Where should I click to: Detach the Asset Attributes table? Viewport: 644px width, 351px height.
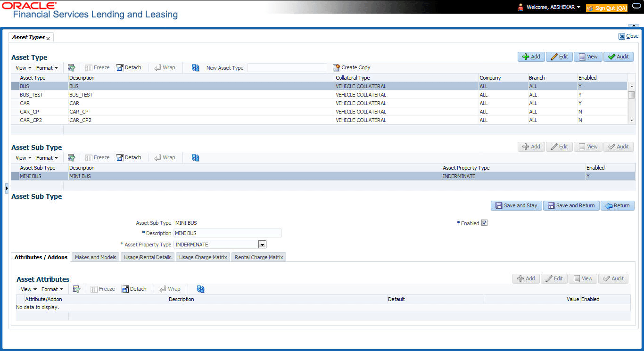click(x=134, y=289)
